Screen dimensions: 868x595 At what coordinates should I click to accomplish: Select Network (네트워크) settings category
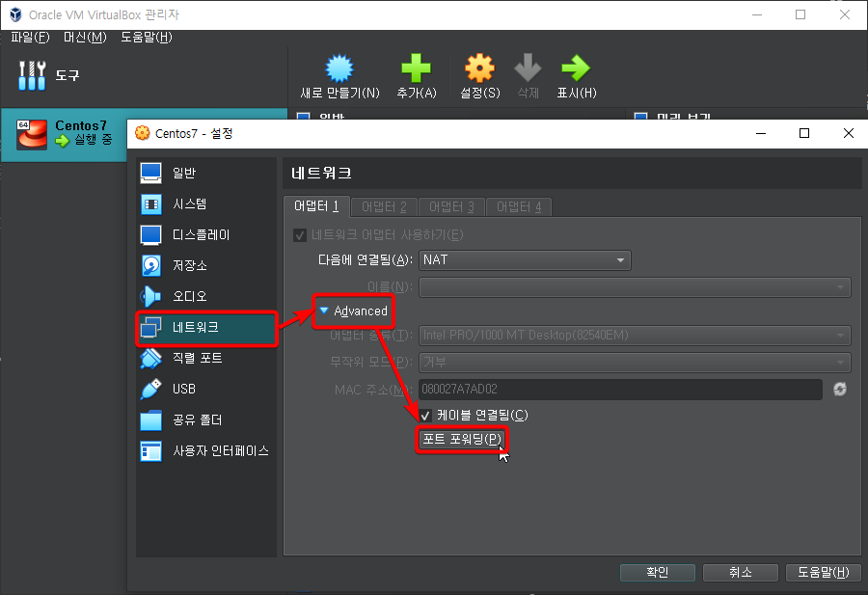(206, 328)
